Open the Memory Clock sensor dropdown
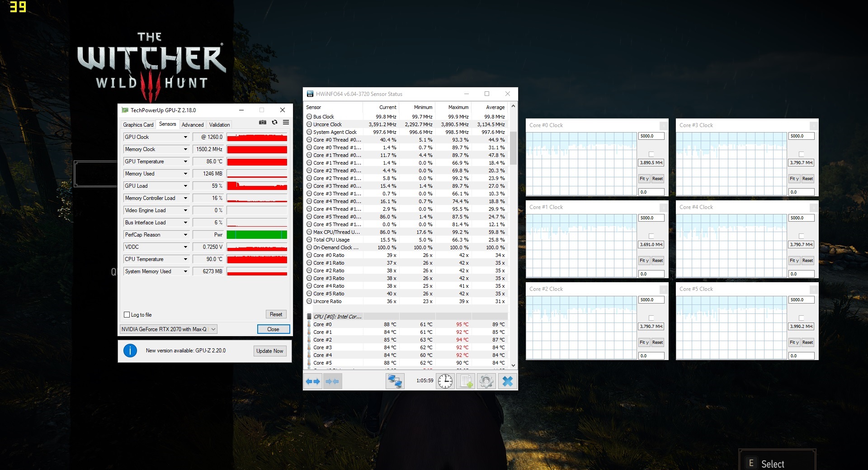 [x=185, y=149]
